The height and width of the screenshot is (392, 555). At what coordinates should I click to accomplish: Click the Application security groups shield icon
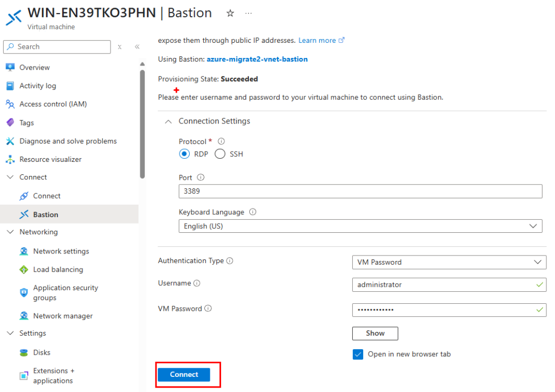pyautogui.click(x=24, y=293)
